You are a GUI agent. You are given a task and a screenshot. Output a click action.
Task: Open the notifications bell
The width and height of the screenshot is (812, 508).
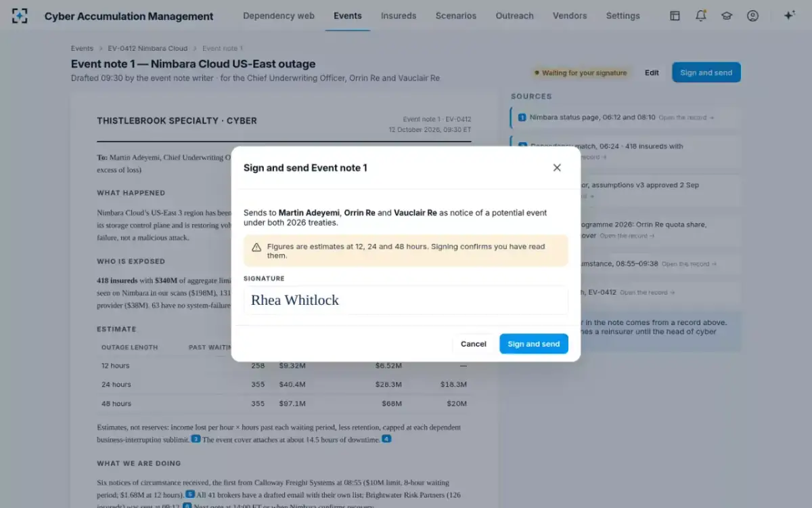(701, 16)
